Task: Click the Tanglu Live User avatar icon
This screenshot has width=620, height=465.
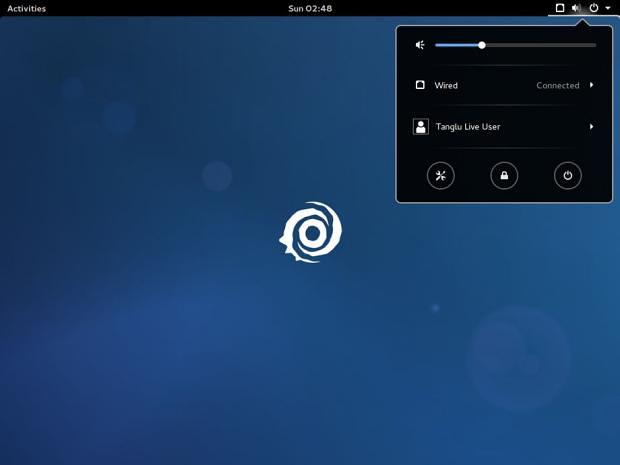Action: 421,127
